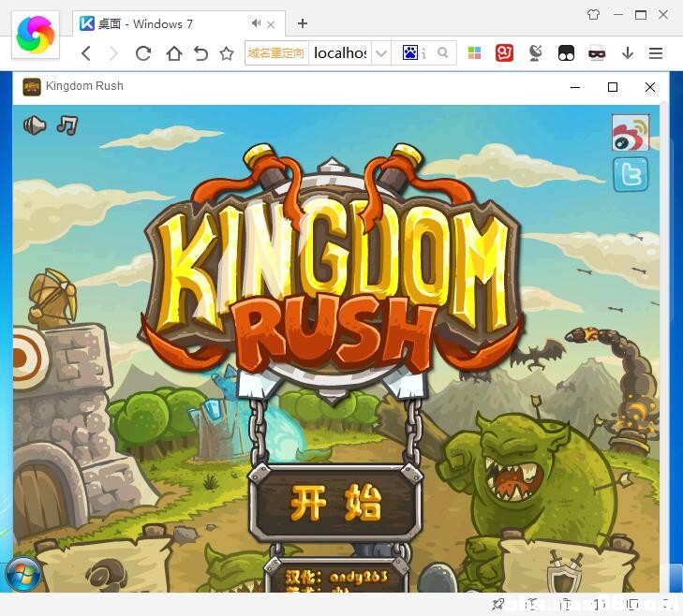This screenshot has width=683, height=616.
Task: Bookmark this page with the star
Action: click(227, 53)
